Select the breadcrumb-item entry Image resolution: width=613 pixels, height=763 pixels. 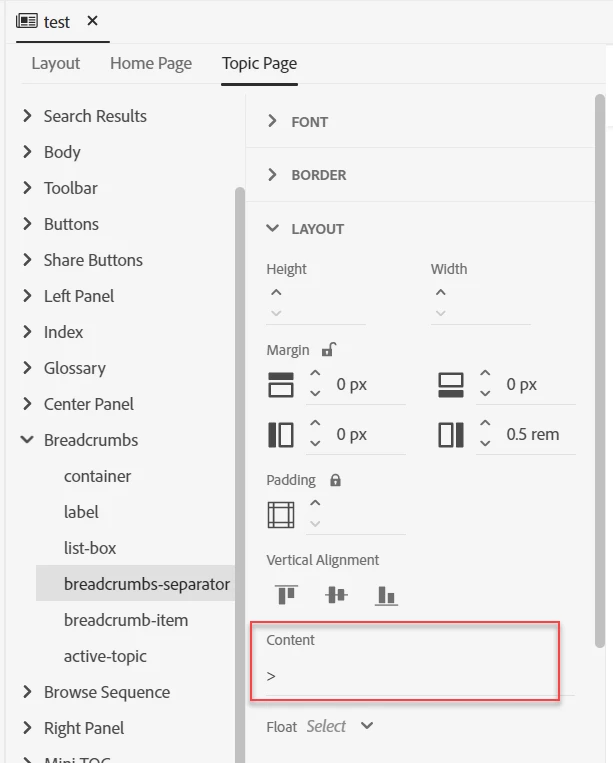pyautogui.click(x=126, y=620)
